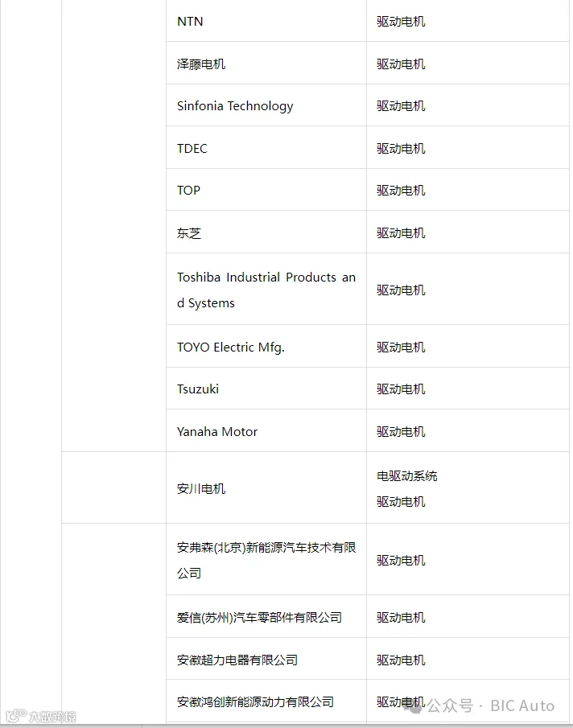Click Toshiba Industrial Products and Systems text
This screenshot has height=728, width=573.
[266, 290]
